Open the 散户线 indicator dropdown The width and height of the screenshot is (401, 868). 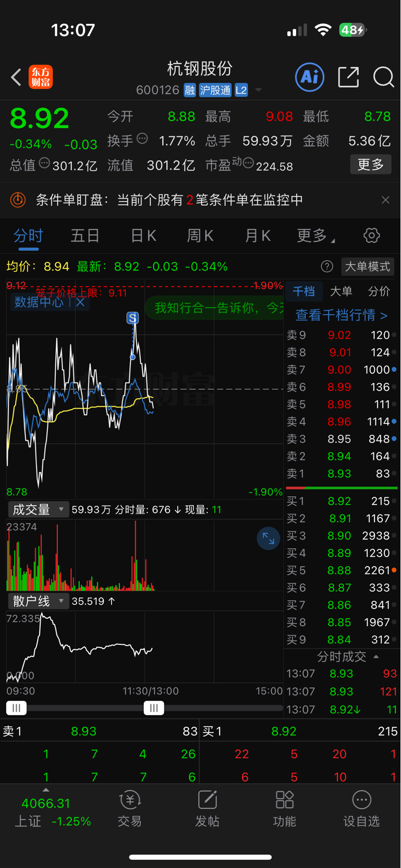pyautogui.click(x=38, y=601)
